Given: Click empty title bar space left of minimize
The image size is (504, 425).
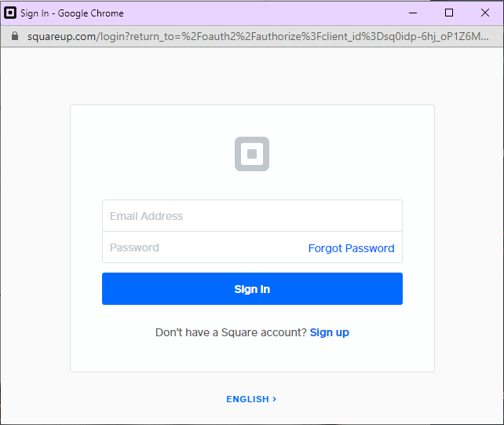Looking at the screenshot, I should [x=275, y=13].
